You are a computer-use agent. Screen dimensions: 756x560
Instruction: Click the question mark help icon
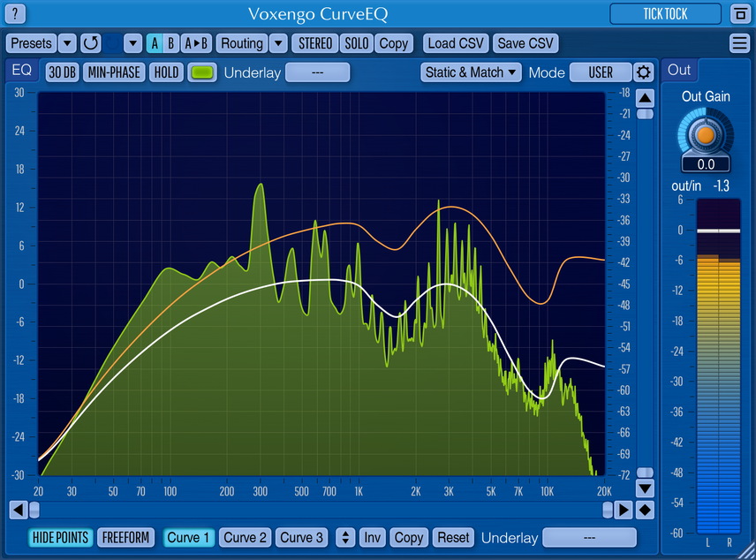point(16,14)
